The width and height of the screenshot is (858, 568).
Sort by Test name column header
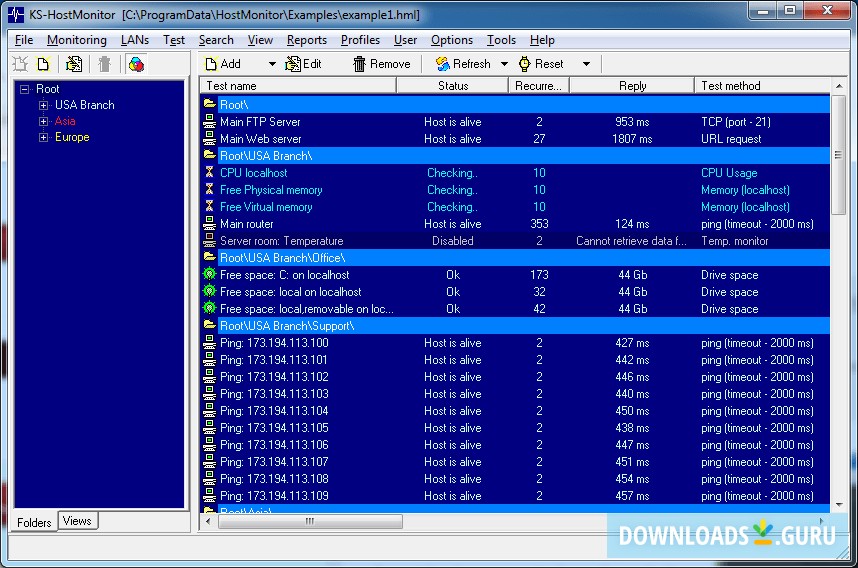(298, 86)
